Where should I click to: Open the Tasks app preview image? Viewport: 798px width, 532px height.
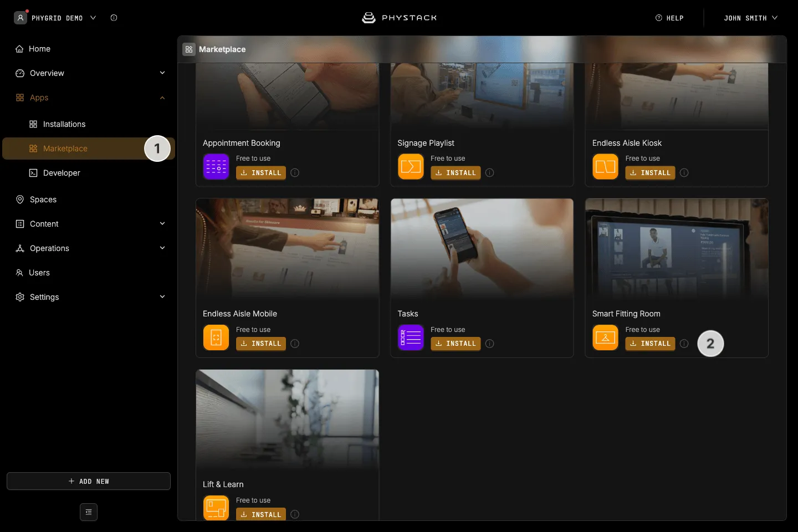482,249
